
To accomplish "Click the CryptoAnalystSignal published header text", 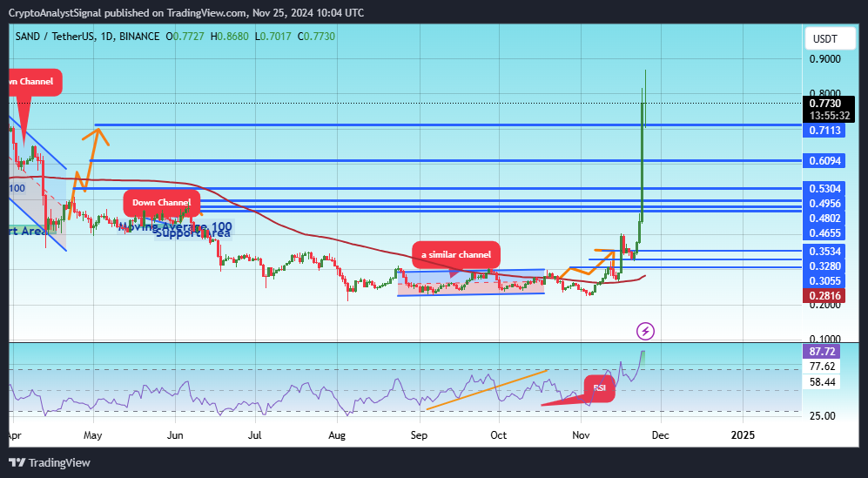I will [186, 13].
